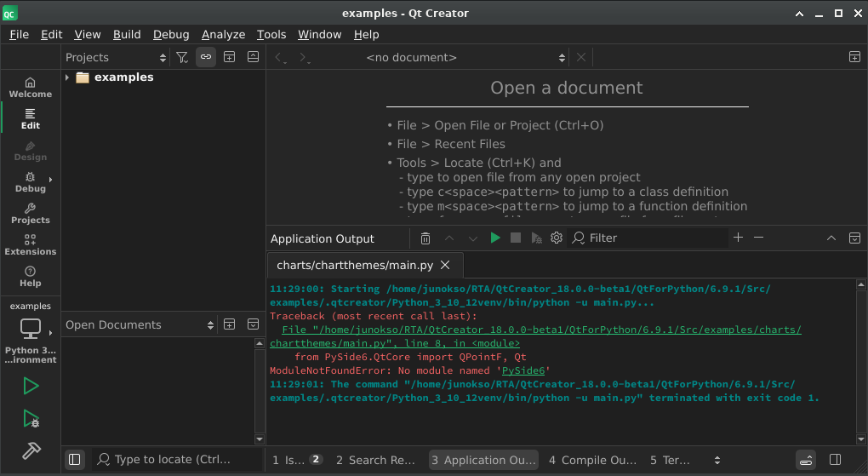Build project with hammer icon
The width and height of the screenshot is (868, 476).
click(31, 450)
